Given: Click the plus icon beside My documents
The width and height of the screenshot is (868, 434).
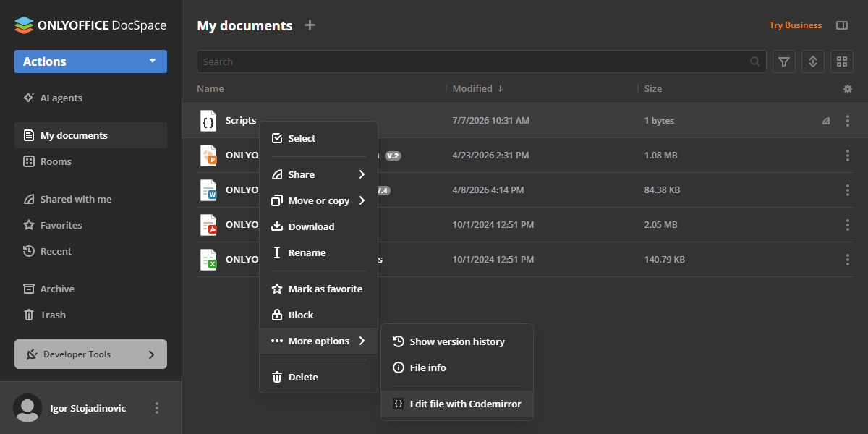Looking at the screenshot, I should [310, 25].
